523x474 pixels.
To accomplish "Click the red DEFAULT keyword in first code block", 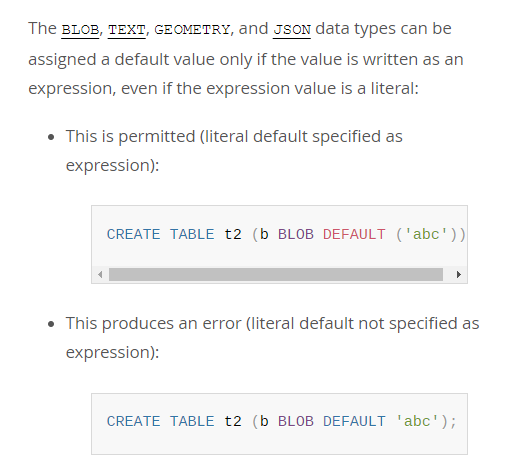I will pos(354,234).
